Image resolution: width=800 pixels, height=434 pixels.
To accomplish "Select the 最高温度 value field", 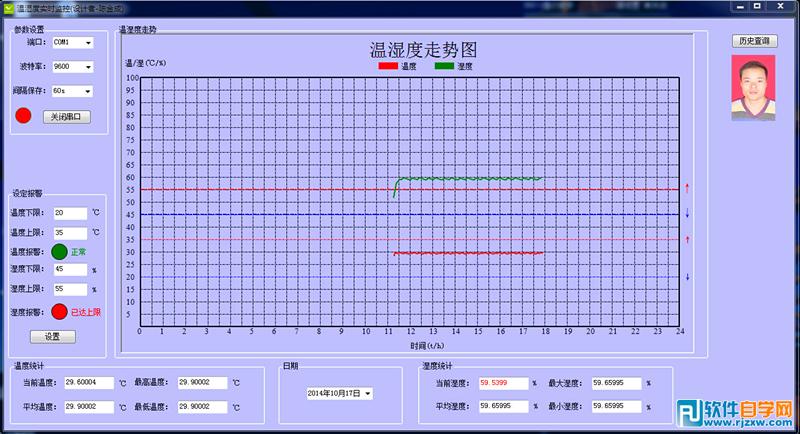I will click(x=203, y=382).
